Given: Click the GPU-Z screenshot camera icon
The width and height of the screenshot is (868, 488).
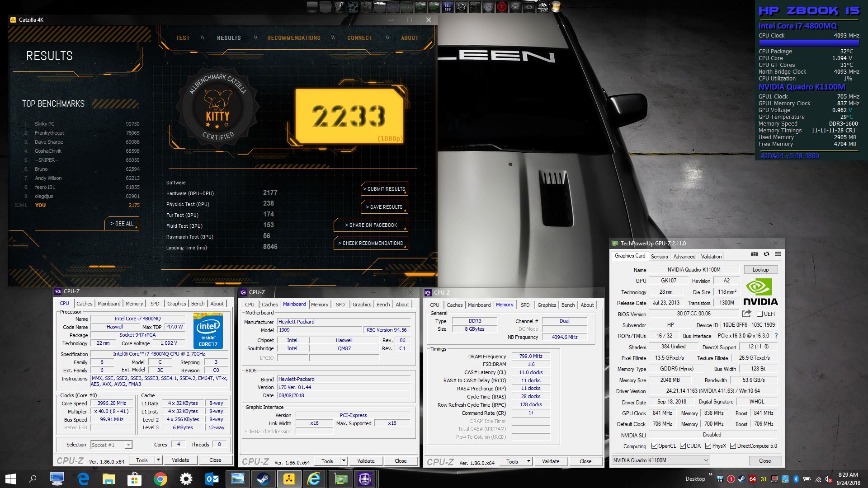Looking at the screenshot, I should pos(755,254).
